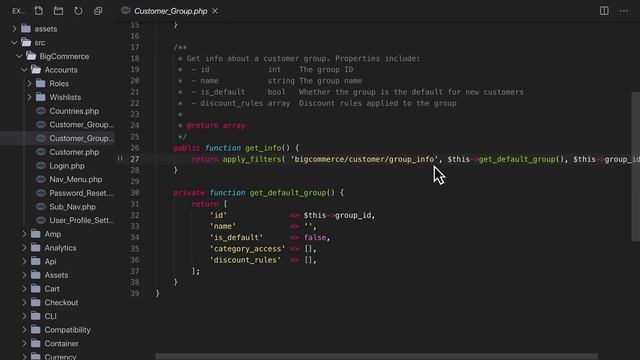Image resolution: width=640 pixels, height=360 pixels.
Task: Open Password_Reset file in explorer
Action: point(81,193)
